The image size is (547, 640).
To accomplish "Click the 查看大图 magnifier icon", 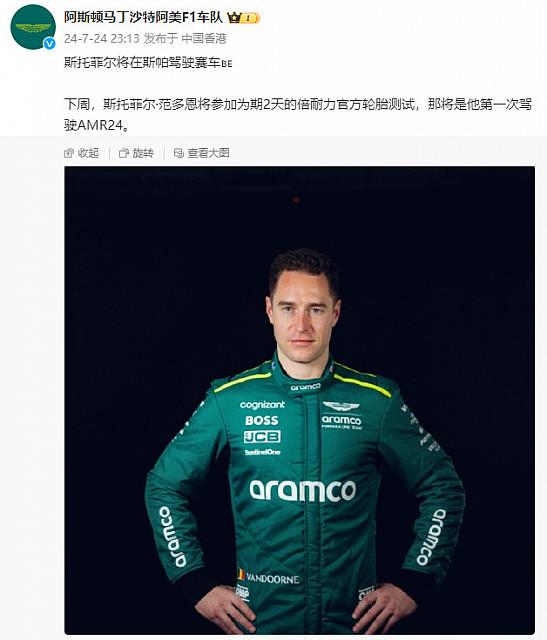I will (x=178, y=153).
